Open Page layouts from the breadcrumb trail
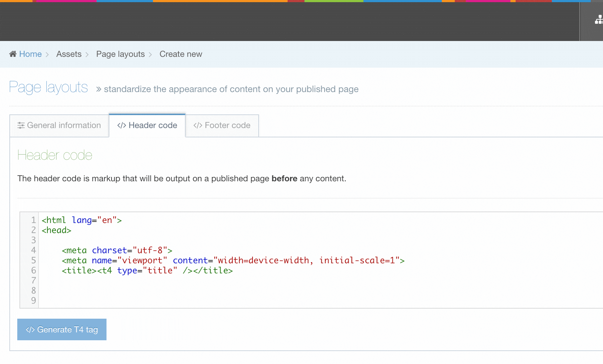Screen dimensions: 603x364 120,54
